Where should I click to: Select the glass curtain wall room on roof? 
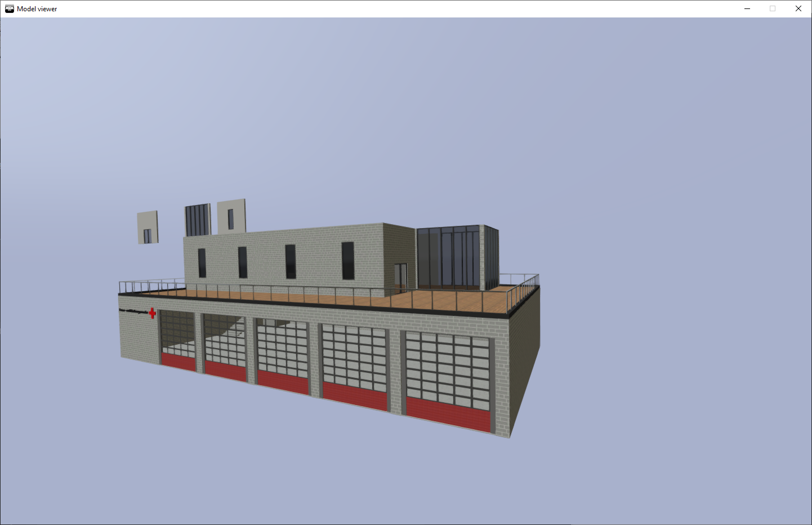point(449,257)
